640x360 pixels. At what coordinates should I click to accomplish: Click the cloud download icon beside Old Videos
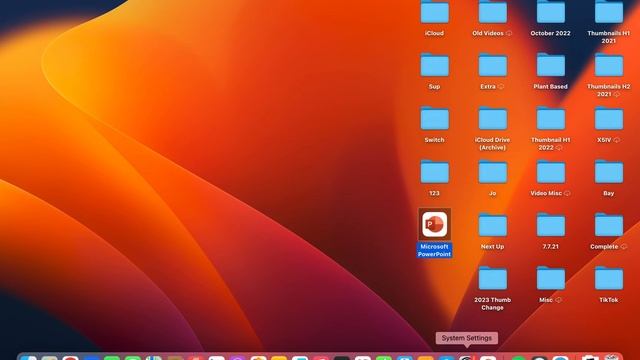click(509, 33)
